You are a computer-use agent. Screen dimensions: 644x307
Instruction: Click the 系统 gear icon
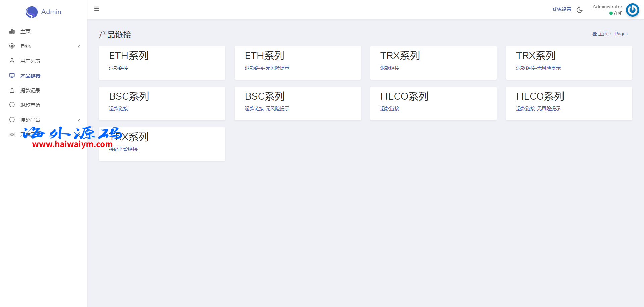pos(12,46)
